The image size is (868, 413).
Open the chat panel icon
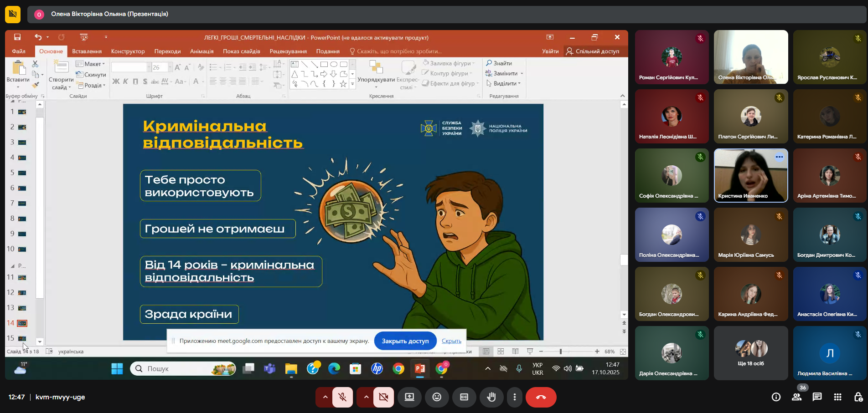tap(817, 397)
